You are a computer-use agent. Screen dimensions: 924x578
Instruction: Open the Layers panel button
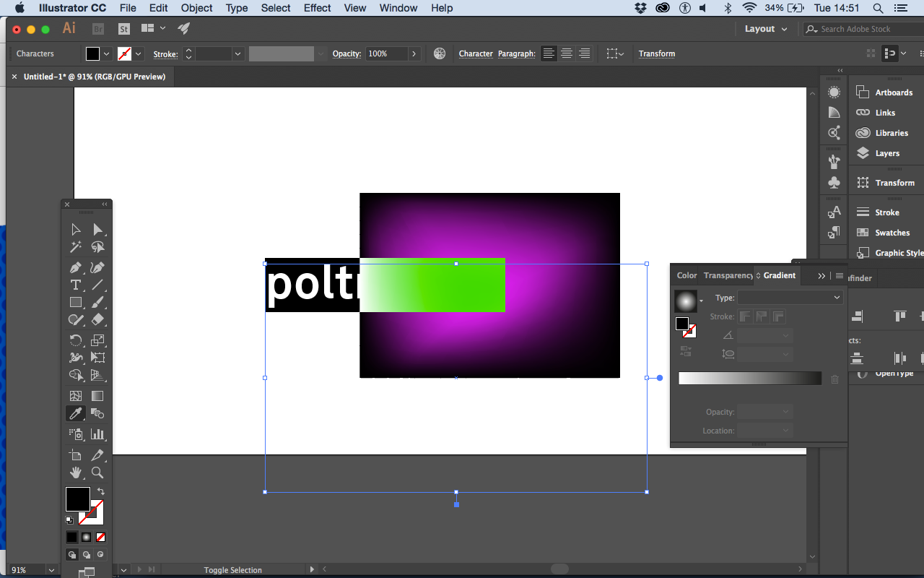pos(886,153)
